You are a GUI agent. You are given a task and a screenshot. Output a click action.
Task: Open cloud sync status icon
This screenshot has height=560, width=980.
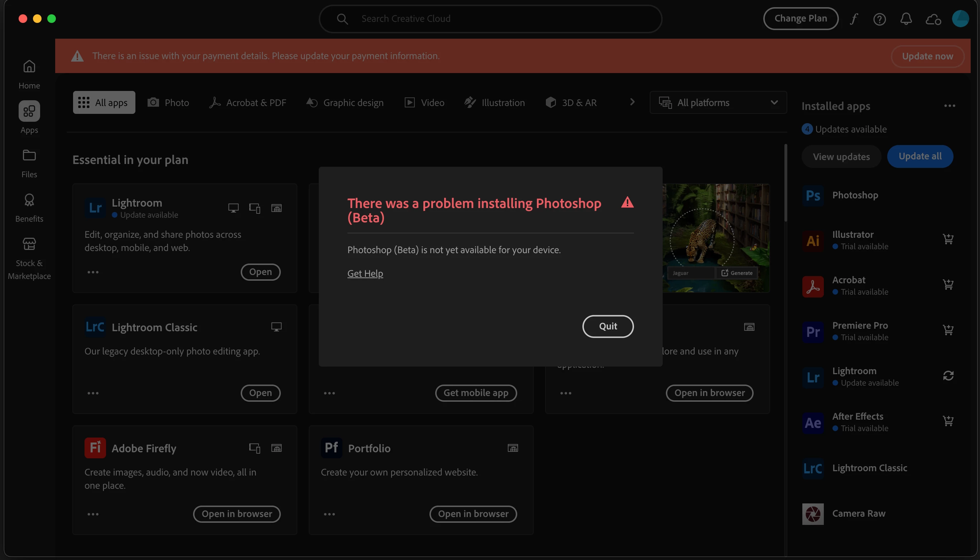(x=933, y=19)
